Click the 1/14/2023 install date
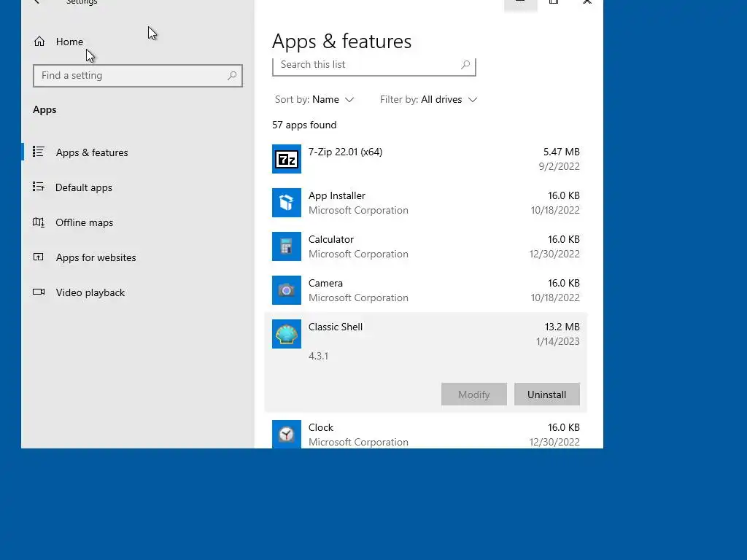 (x=558, y=341)
